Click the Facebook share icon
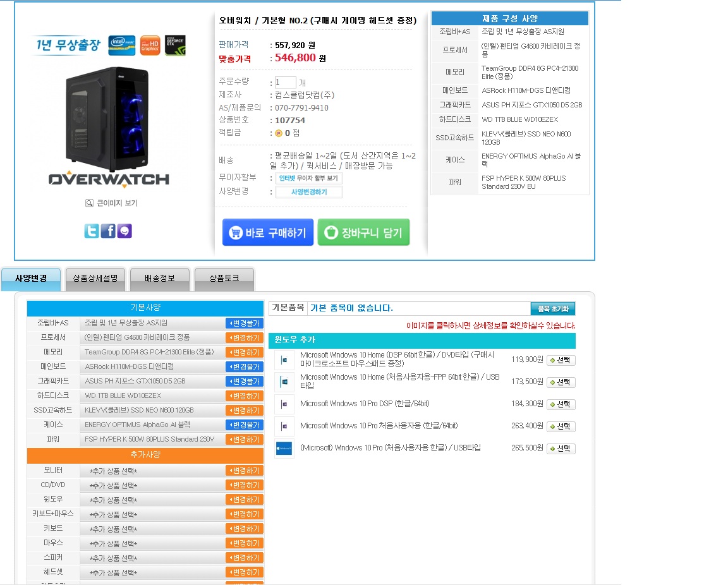This screenshot has width=728, height=585. coord(108,231)
